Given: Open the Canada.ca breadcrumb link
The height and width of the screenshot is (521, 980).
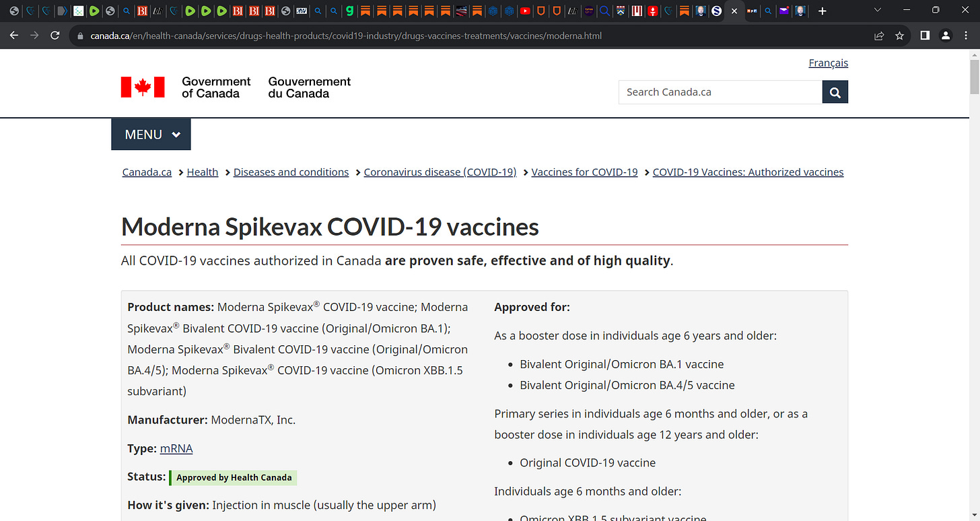Looking at the screenshot, I should (147, 172).
